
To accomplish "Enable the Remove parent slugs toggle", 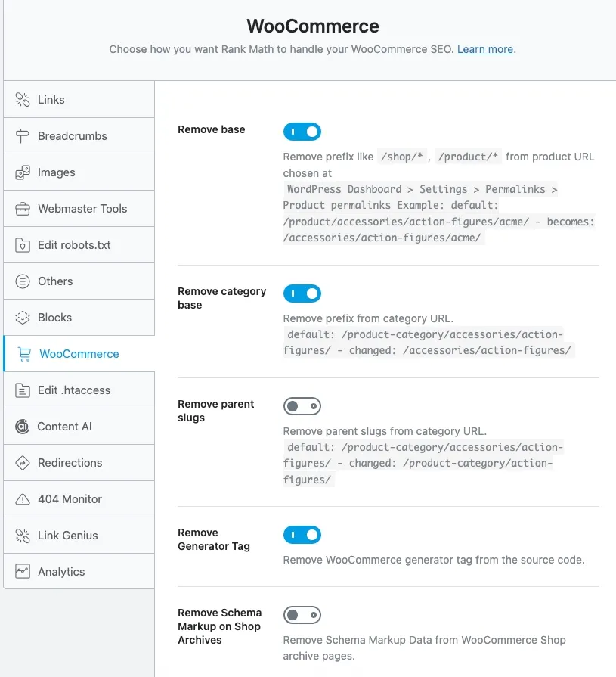I will pyautogui.click(x=302, y=406).
